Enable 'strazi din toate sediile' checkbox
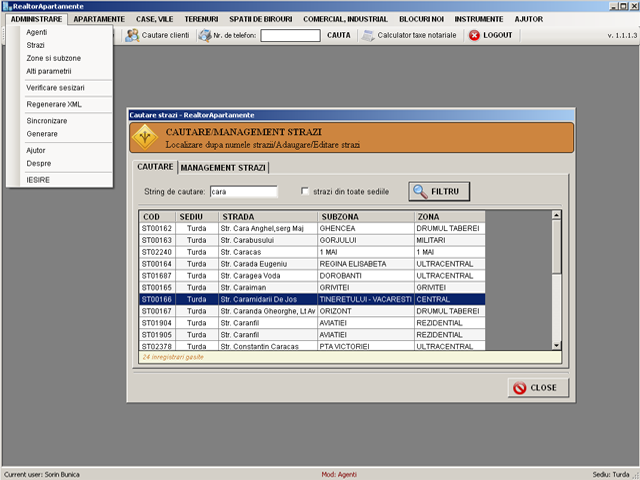 coord(305,191)
